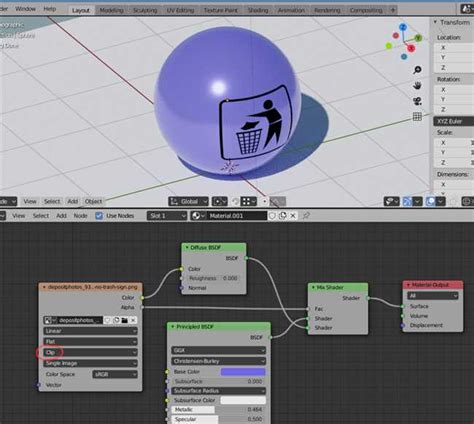Open the sRGB color space dropdown
Image resolution: width=474 pixels, height=424 pixels.
(x=115, y=374)
